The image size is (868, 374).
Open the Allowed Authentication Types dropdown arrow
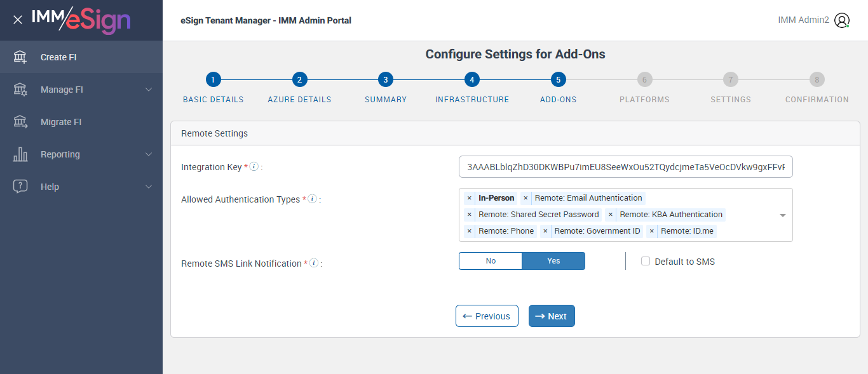tap(783, 215)
